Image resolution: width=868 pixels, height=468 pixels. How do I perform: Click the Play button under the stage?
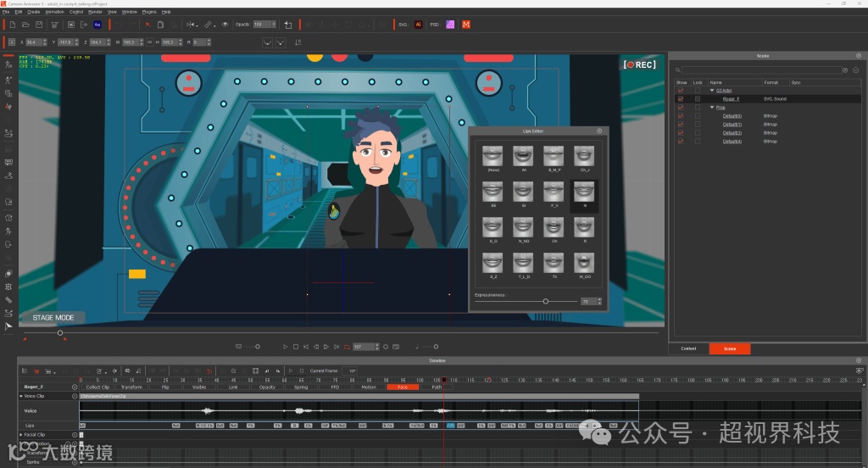pyautogui.click(x=285, y=347)
